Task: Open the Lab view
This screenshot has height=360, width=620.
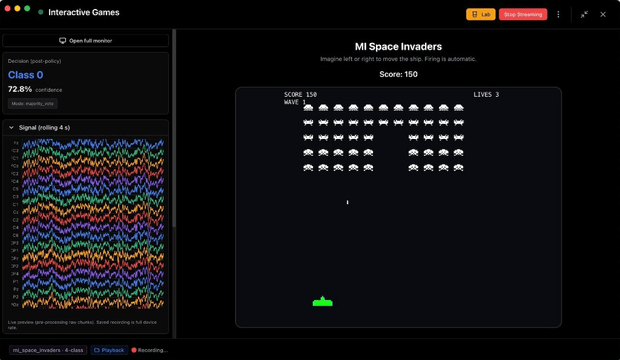Action: pyautogui.click(x=480, y=14)
